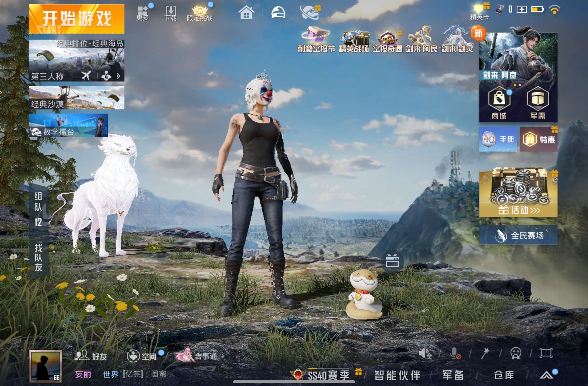Image resolution: width=588 pixels, height=386 pixels.
Task: Change the four-player team size icon
Action: pyautogui.click(x=106, y=76)
